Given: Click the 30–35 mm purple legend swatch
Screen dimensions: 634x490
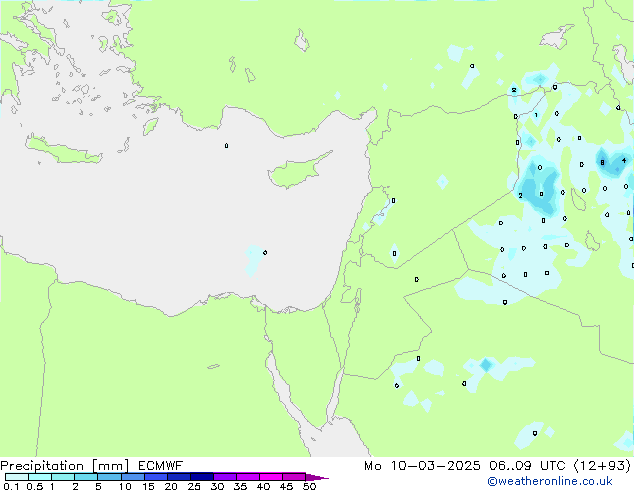Looking at the screenshot, I should pos(224,477).
